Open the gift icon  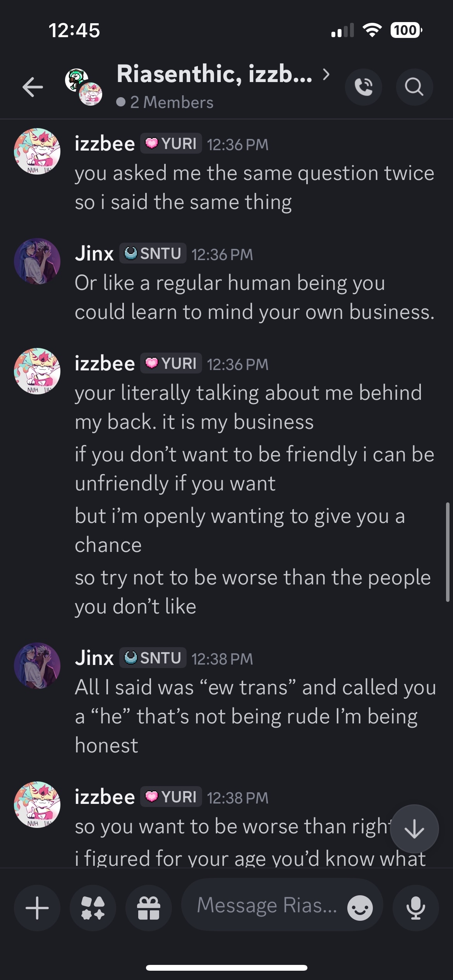tap(149, 908)
